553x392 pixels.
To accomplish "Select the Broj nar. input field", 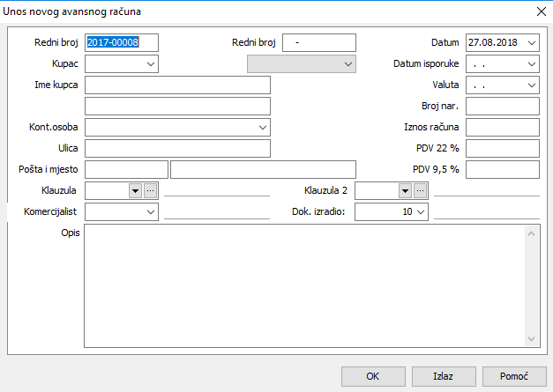I will coord(502,106).
